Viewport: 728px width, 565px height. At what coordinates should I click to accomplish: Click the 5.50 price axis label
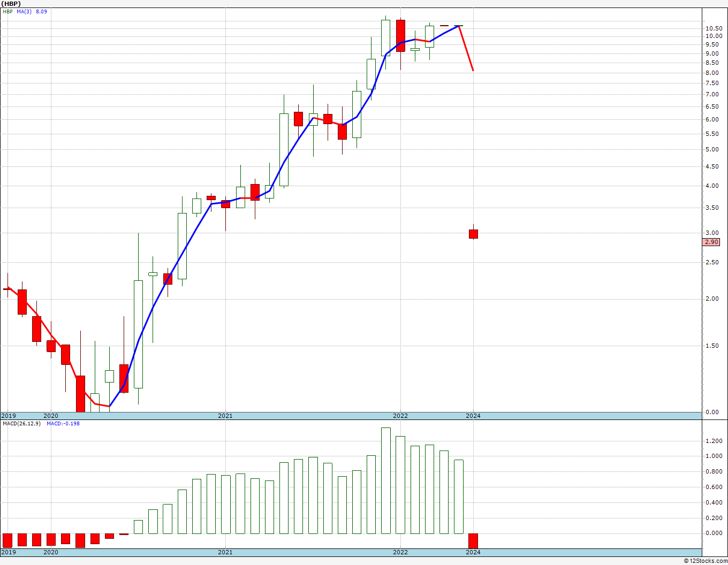[712, 134]
